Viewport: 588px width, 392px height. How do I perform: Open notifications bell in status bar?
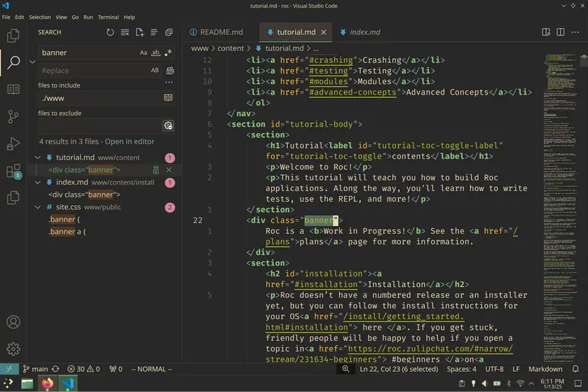click(x=575, y=369)
